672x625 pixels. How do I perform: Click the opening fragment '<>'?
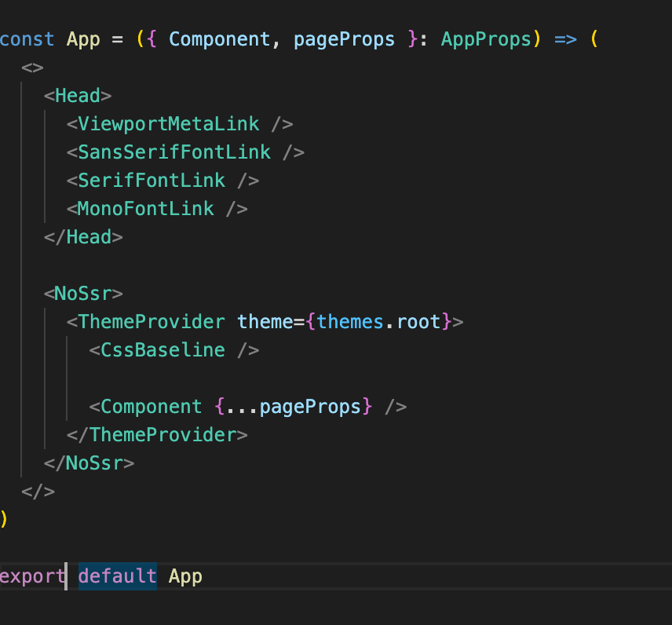click(32, 68)
